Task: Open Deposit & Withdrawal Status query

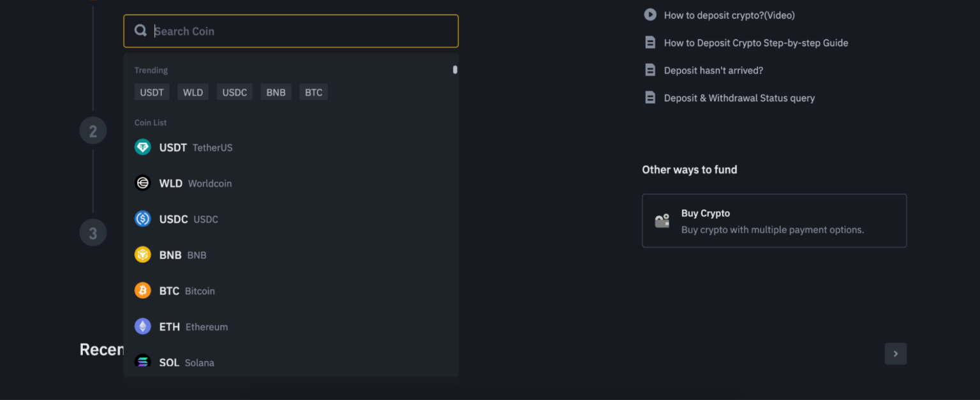Action: click(x=739, y=98)
